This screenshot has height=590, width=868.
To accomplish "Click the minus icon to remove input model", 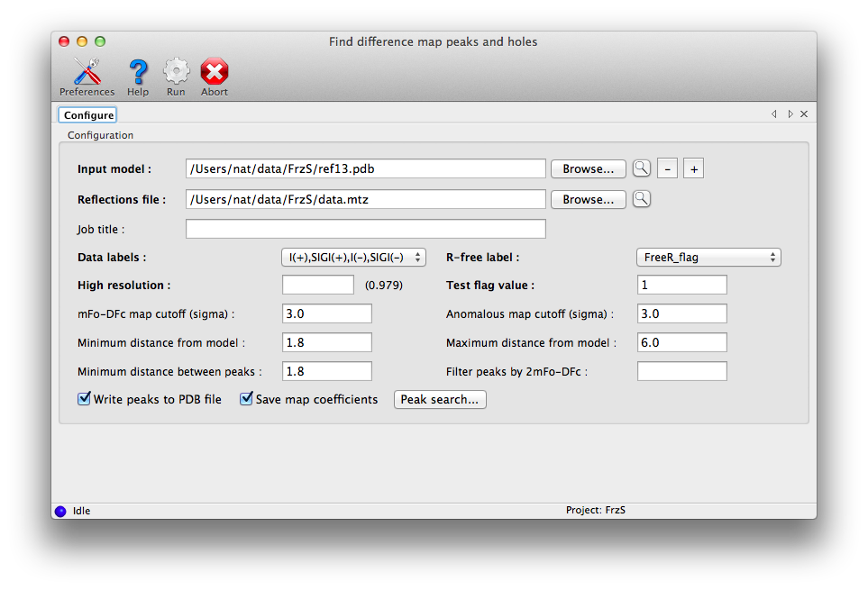I will [667, 168].
